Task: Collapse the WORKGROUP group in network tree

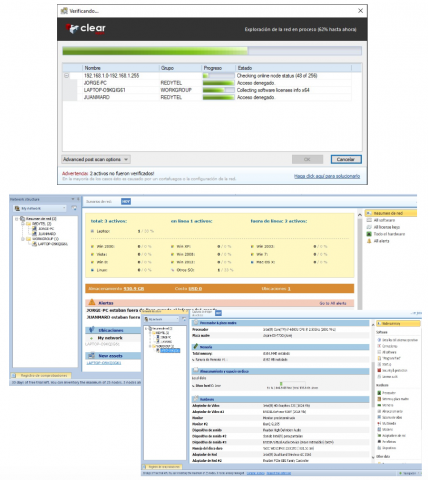Action: pyautogui.click(x=23, y=239)
